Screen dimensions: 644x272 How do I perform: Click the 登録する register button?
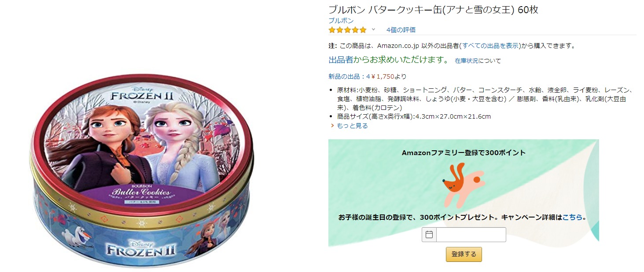coord(464,254)
